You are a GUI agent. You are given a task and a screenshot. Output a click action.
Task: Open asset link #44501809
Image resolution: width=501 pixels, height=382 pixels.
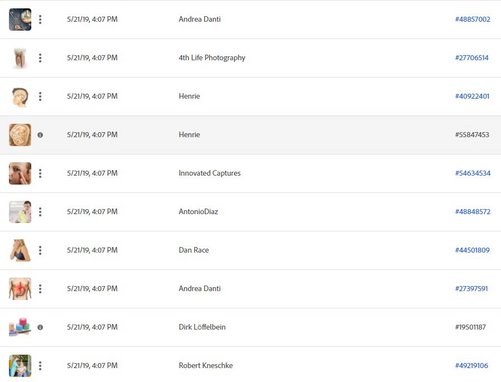(x=472, y=250)
